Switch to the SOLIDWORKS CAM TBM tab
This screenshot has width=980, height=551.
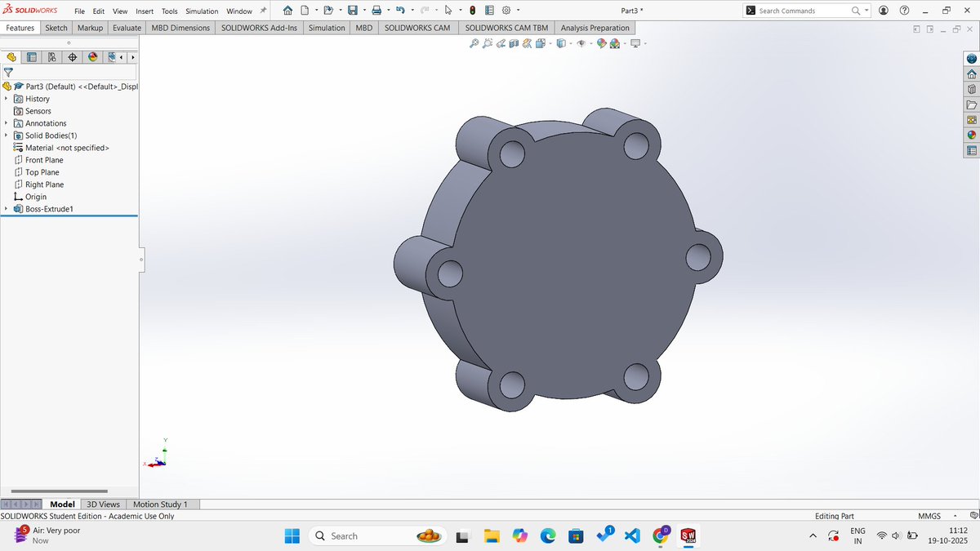pyautogui.click(x=506, y=28)
